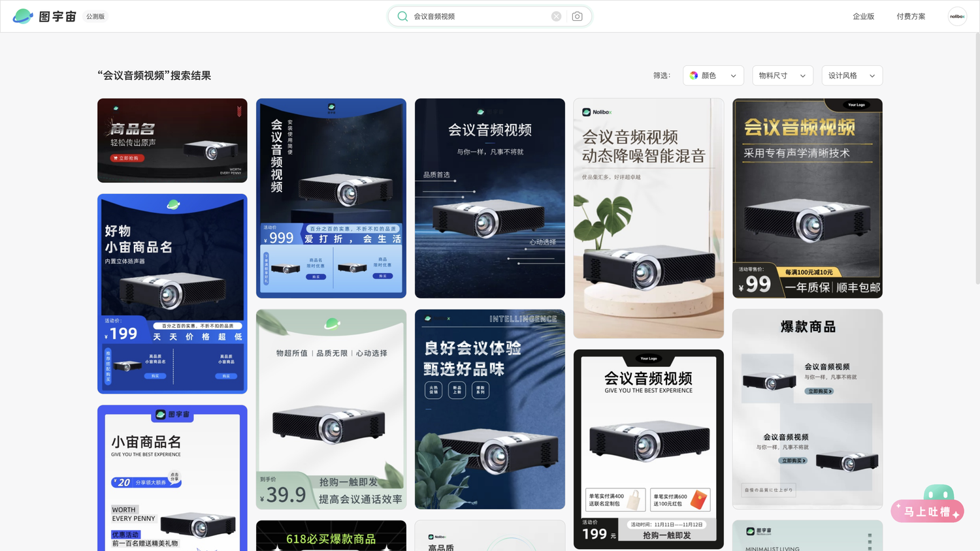Open the blue 好物小宙商品名 199 template
Screen dimensions: 980x551
pos(172,294)
